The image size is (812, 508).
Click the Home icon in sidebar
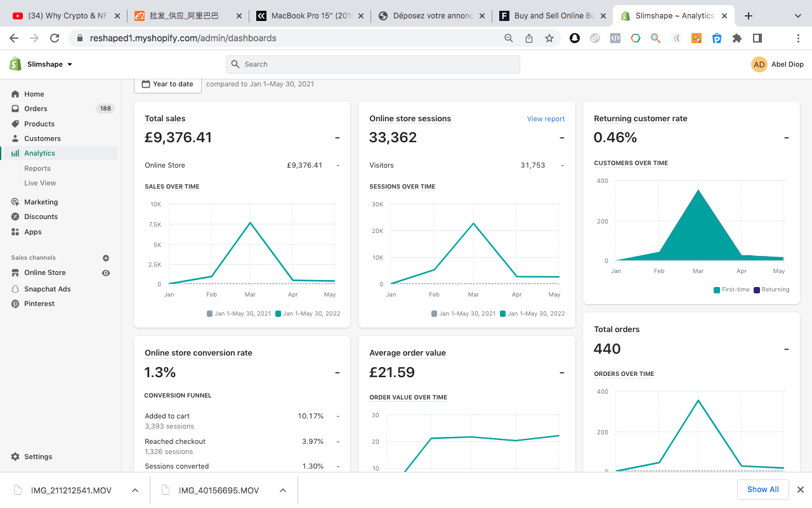[15, 94]
